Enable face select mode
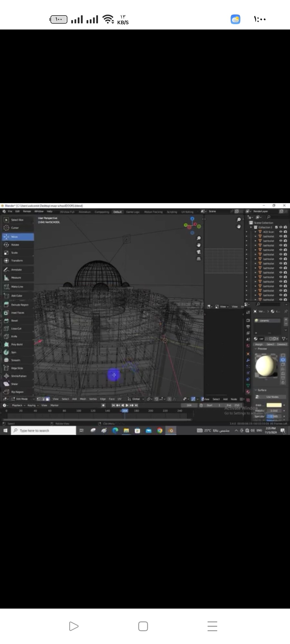 [x=48, y=399]
